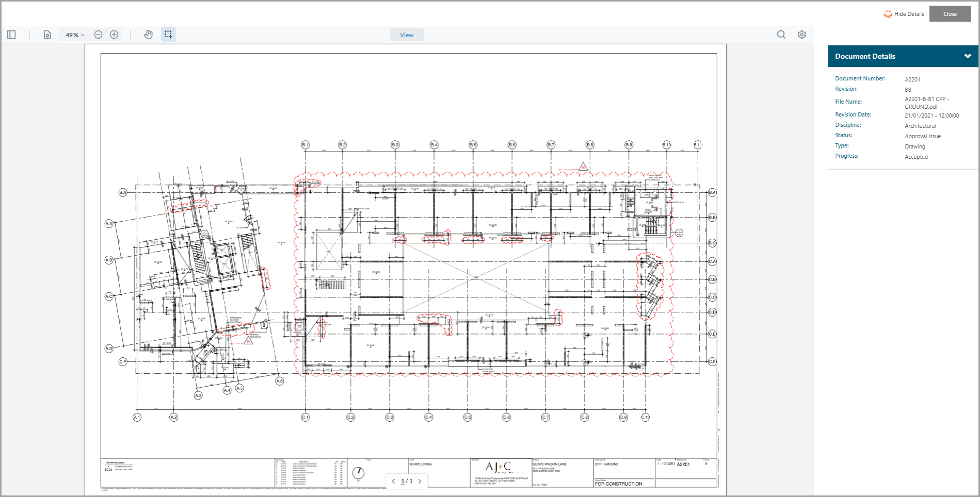Click the FOR CONSTRUCTION title block text
This screenshot has width=980, height=497.
pyautogui.click(x=618, y=484)
